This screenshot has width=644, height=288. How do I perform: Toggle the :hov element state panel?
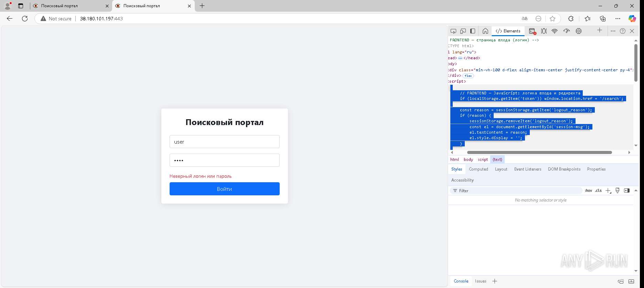coord(588,191)
